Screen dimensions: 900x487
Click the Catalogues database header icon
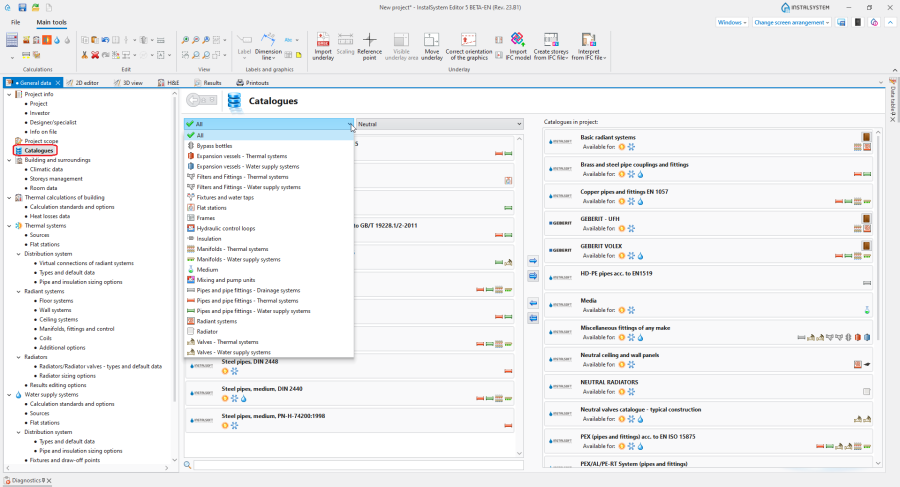point(234,101)
